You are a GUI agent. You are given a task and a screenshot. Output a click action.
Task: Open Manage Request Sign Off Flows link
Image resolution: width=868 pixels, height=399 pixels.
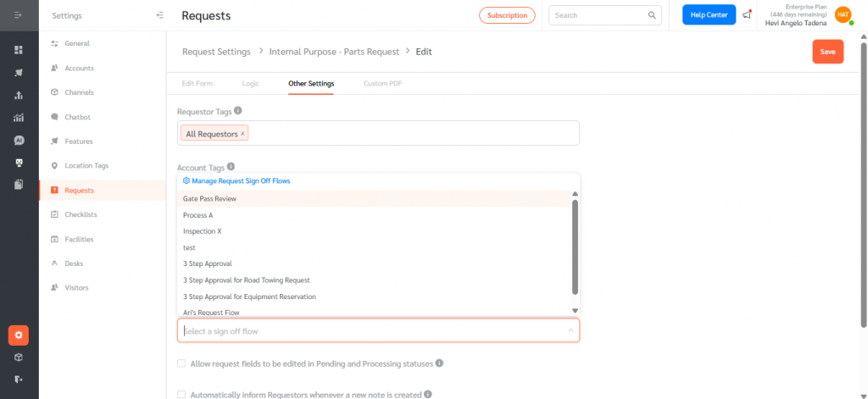241,181
